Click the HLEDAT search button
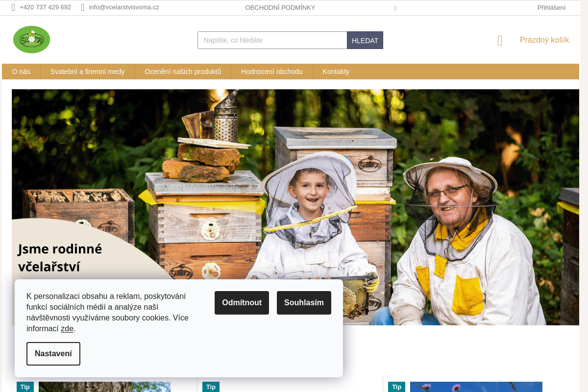Viewport: 588px width, 392px height. point(365,40)
